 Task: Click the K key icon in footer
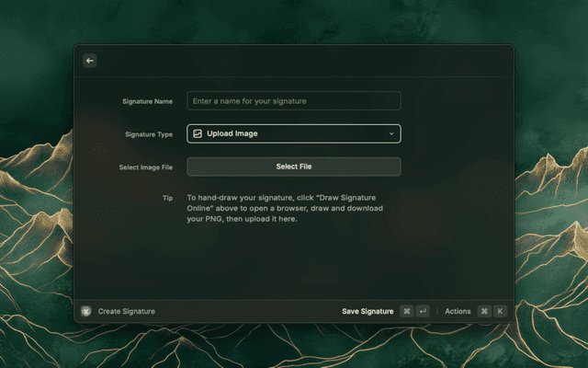[500, 311]
